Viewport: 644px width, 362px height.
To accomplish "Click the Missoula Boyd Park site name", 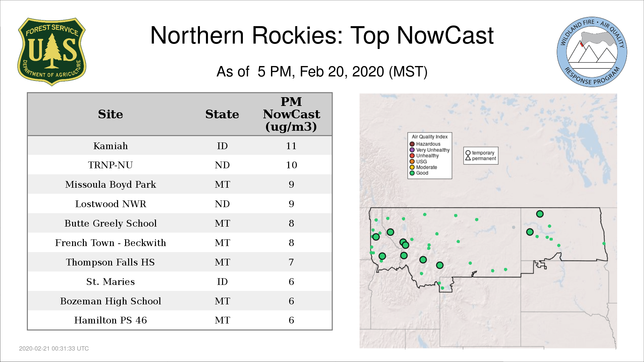I will [x=110, y=184].
